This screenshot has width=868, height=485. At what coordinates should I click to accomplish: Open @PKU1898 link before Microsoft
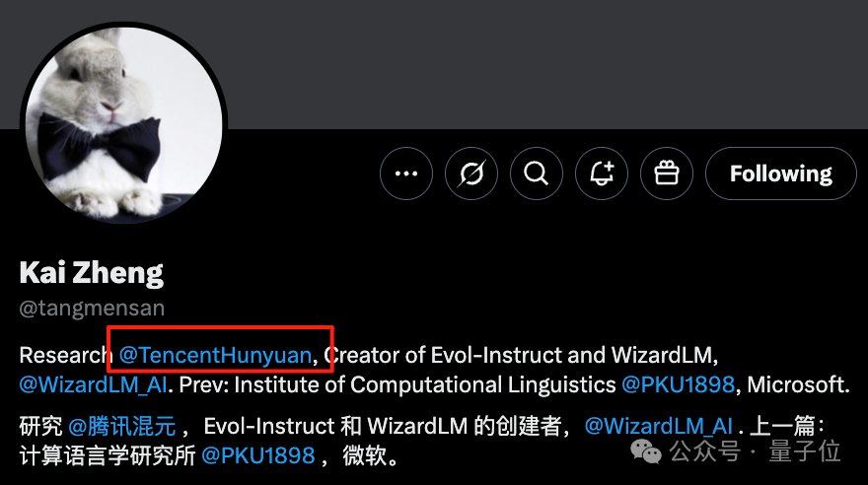click(x=679, y=384)
